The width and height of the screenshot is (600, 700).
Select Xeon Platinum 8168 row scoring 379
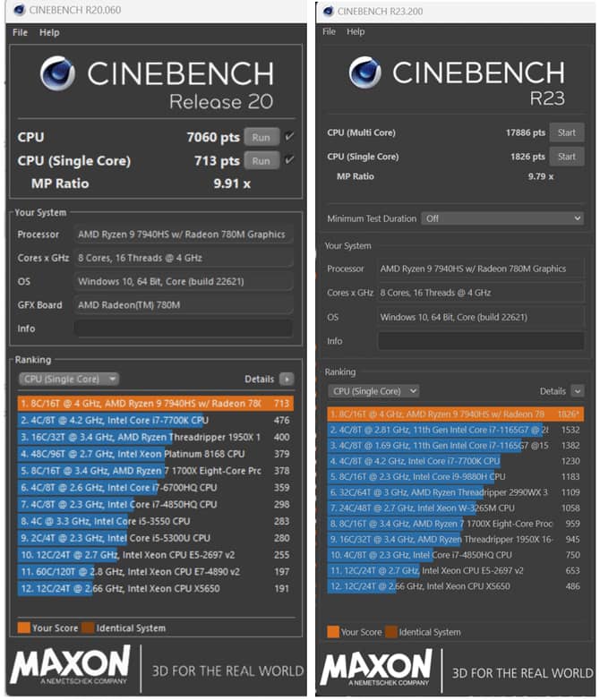point(156,454)
